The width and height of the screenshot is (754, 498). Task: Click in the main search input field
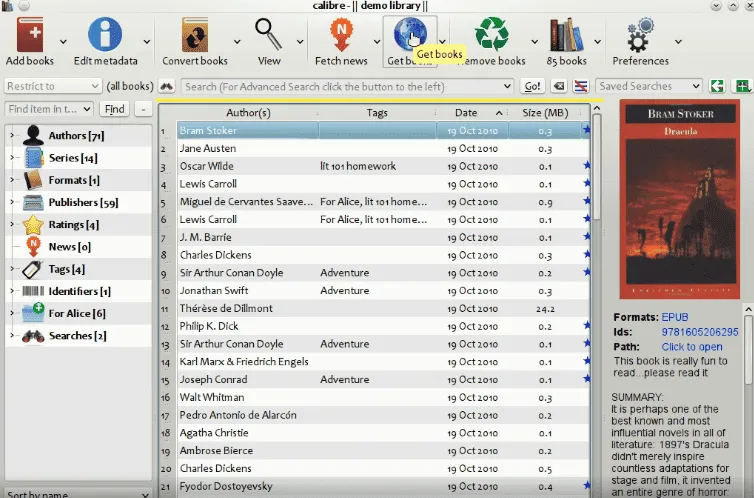point(340,86)
